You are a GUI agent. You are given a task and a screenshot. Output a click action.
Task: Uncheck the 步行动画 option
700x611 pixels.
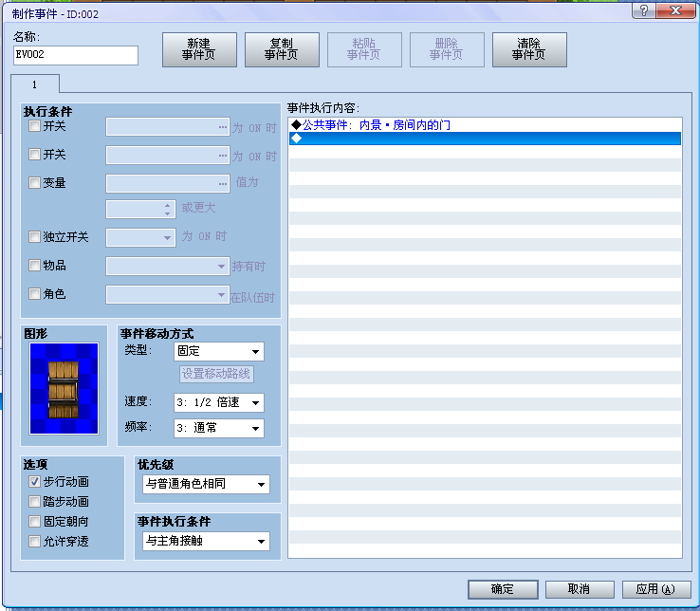tap(34, 481)
